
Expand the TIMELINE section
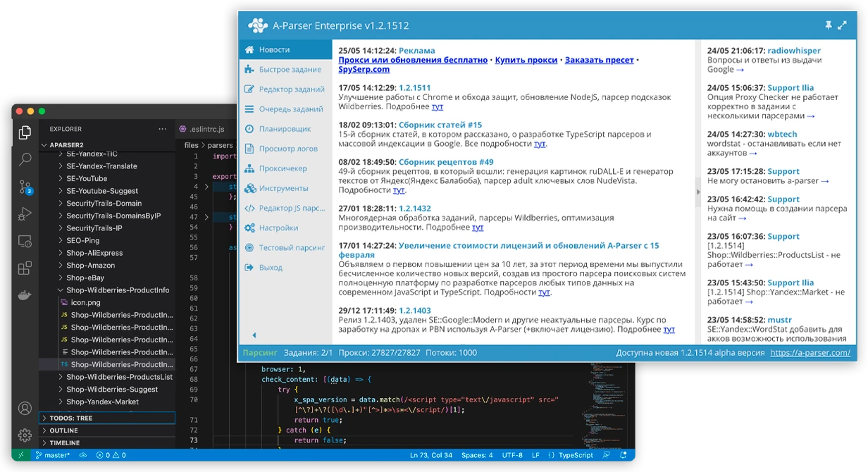pos(107,443)
